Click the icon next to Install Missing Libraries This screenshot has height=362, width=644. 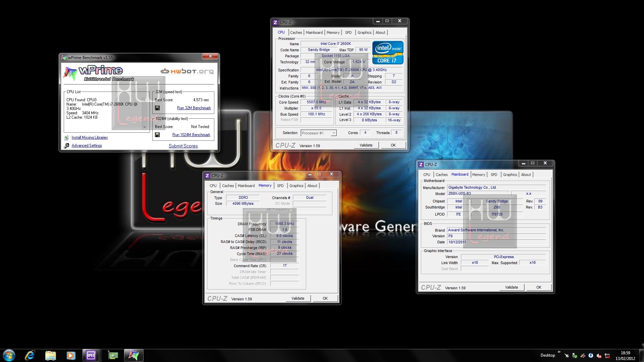pos(66,137)
